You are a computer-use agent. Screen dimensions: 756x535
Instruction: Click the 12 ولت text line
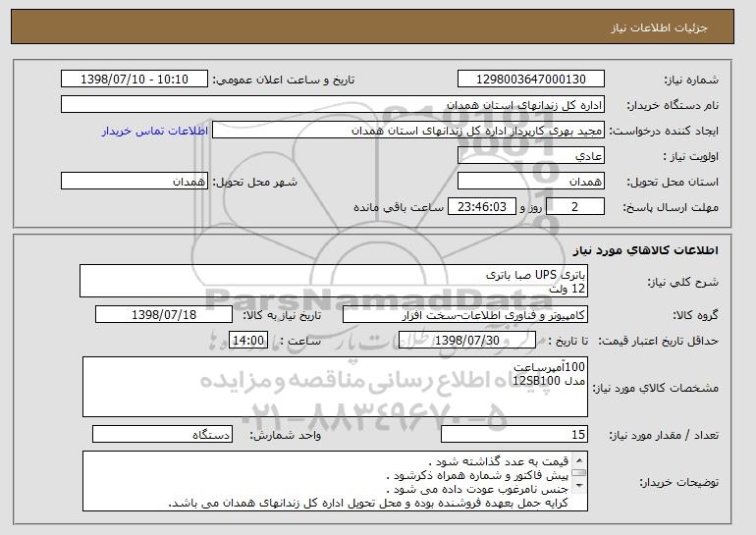coord(567,289)
